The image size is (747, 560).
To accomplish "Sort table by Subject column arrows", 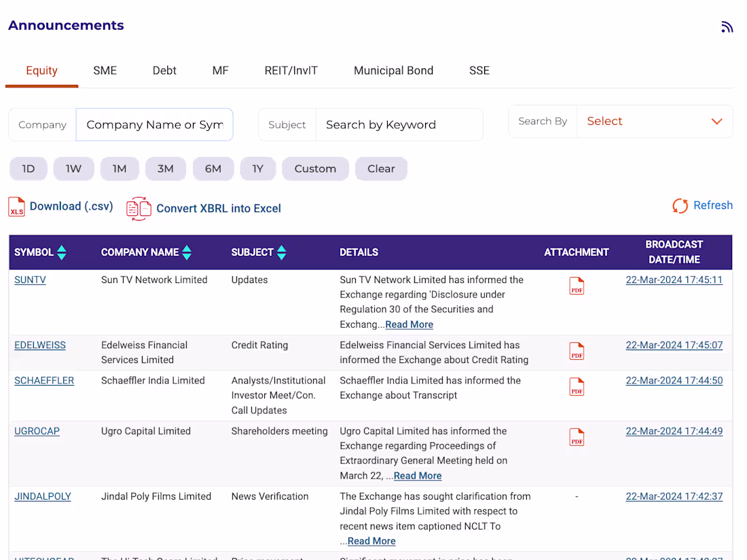I will point(282,253).
